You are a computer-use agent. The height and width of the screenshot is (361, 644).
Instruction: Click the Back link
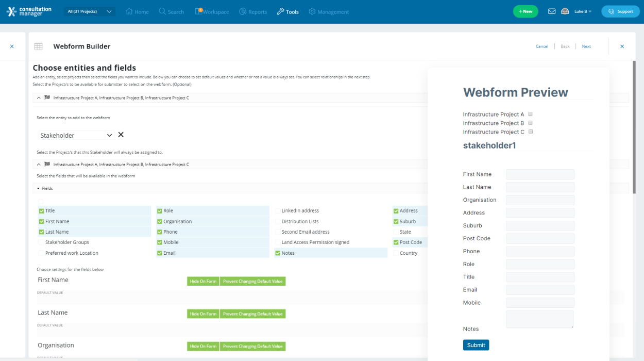tap(565, 46)
